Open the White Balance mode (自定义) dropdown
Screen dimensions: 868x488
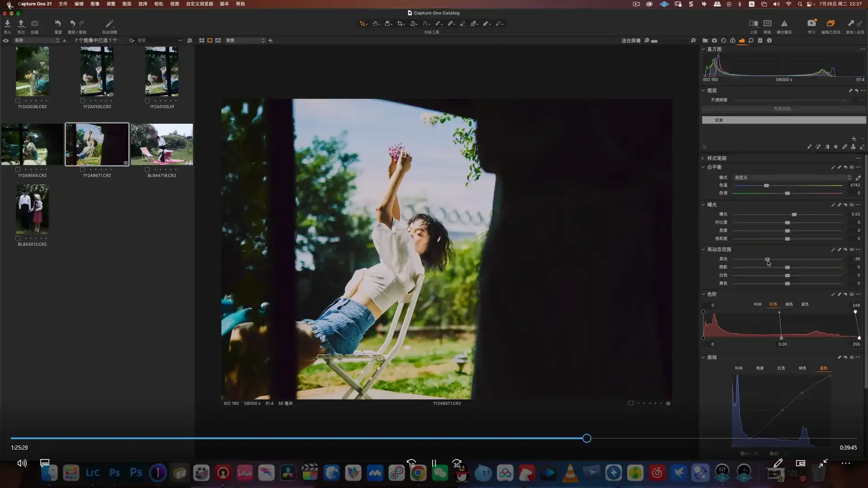click(792, 178)
